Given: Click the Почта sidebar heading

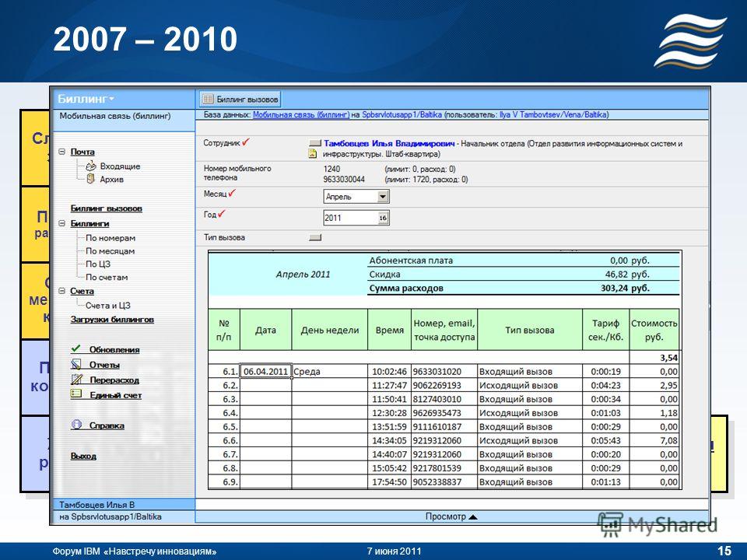Looking at the screenshot, I should tap(82, 152).
